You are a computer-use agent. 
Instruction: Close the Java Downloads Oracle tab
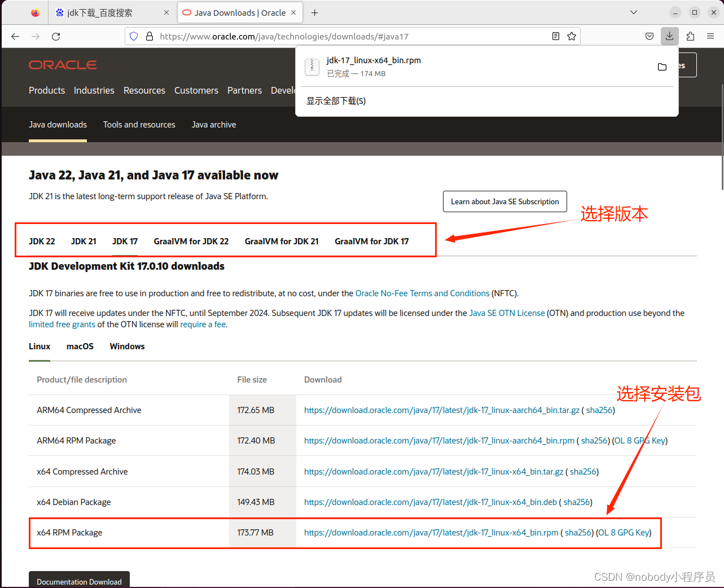[x=293, y=12]
